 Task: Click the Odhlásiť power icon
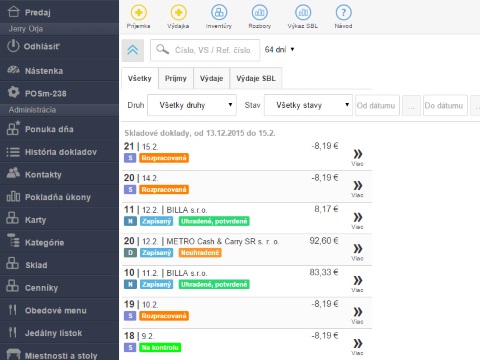pyautogui.click(x=13, y=46)
